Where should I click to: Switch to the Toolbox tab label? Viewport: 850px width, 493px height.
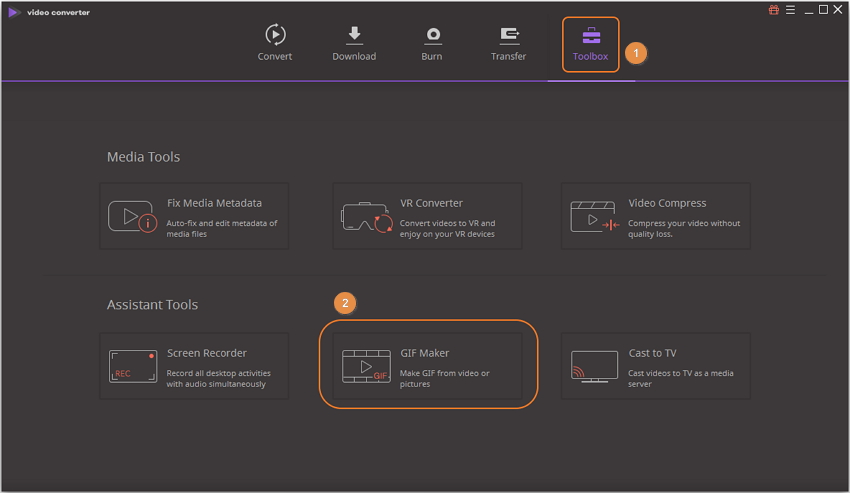590,56
